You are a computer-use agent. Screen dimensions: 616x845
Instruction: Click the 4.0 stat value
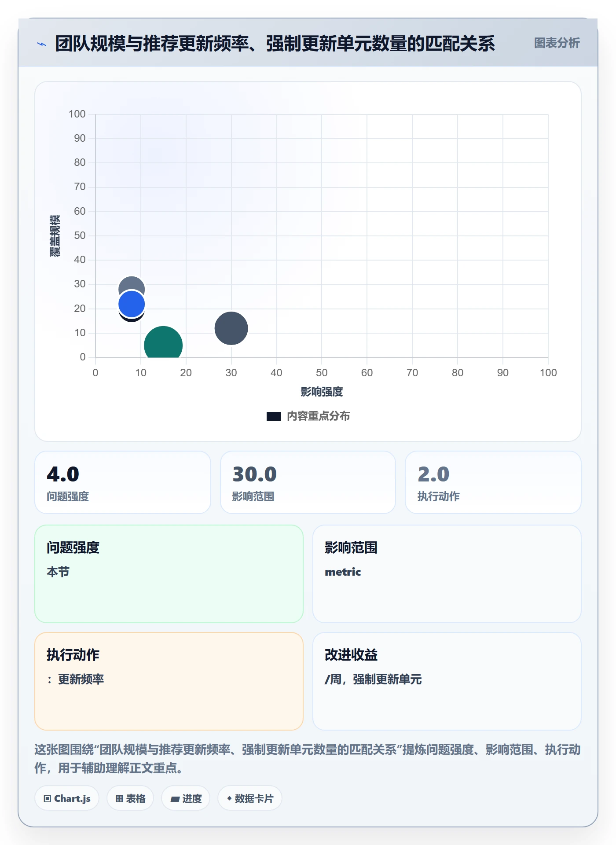coord(63,474)
